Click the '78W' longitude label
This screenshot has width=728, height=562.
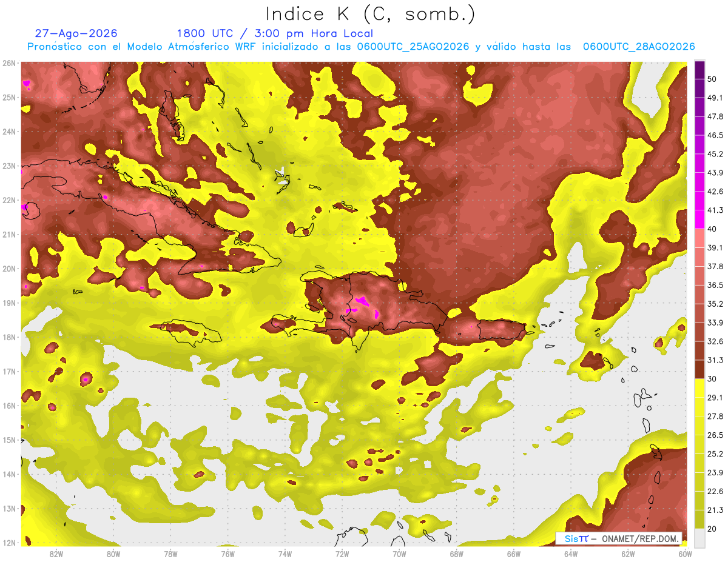[171, 554]
